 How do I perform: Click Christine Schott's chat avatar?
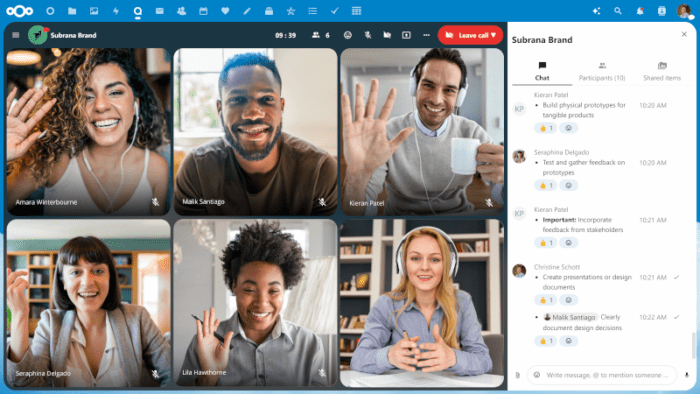519,271
